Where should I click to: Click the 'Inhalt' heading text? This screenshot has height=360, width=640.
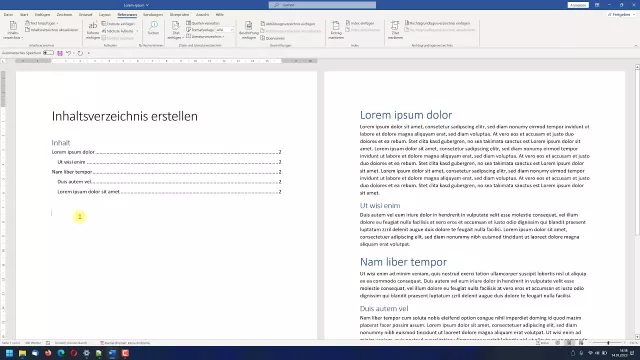point(61,142)
